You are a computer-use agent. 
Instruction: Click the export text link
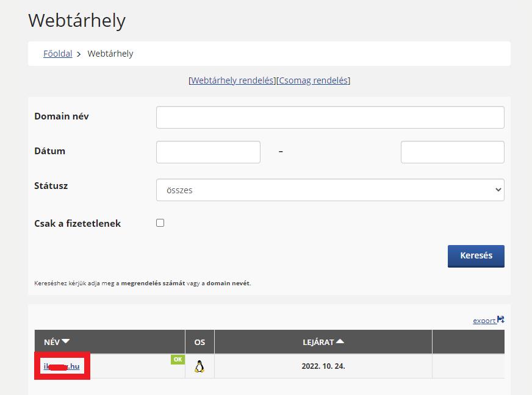tap(484, 321)
